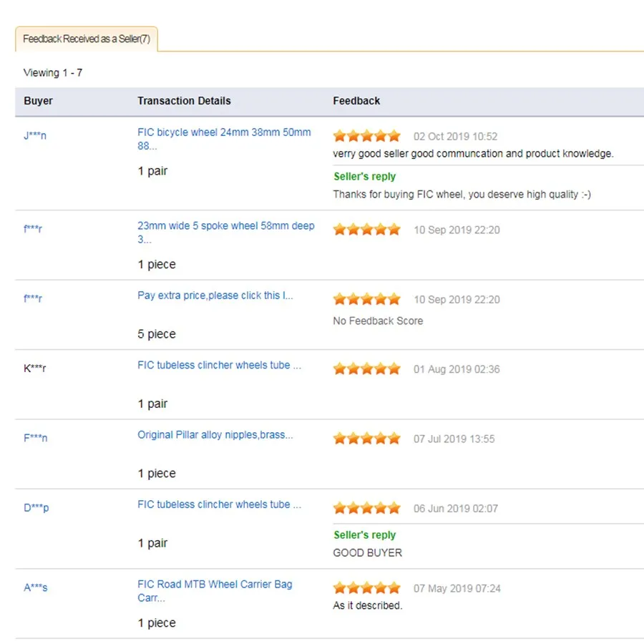Click the verry good seller feedback comment
The image size is (644, 644).
pos(473,154)
